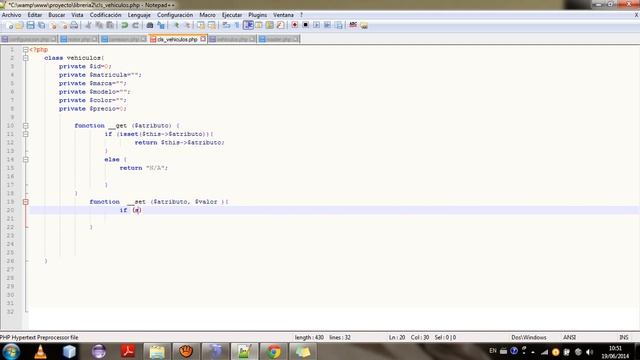Click the Zoom In toolbar icon
Viewport: 640px width, 360px height.
pyautogui.click(x=176, y=25)
